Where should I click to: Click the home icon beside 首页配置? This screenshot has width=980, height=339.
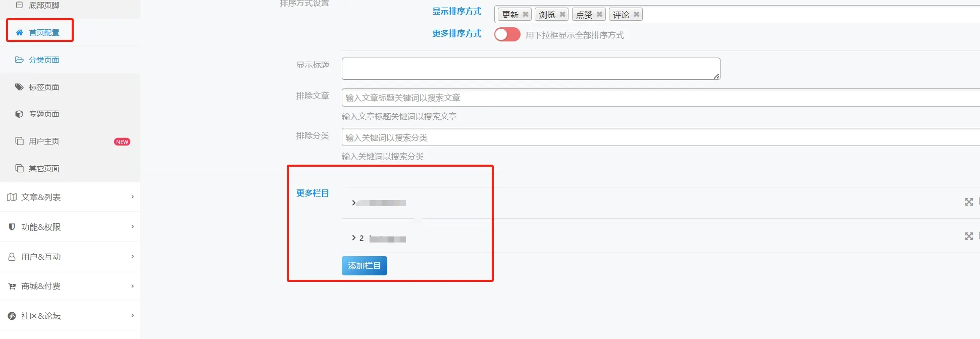tap(20, 32)
